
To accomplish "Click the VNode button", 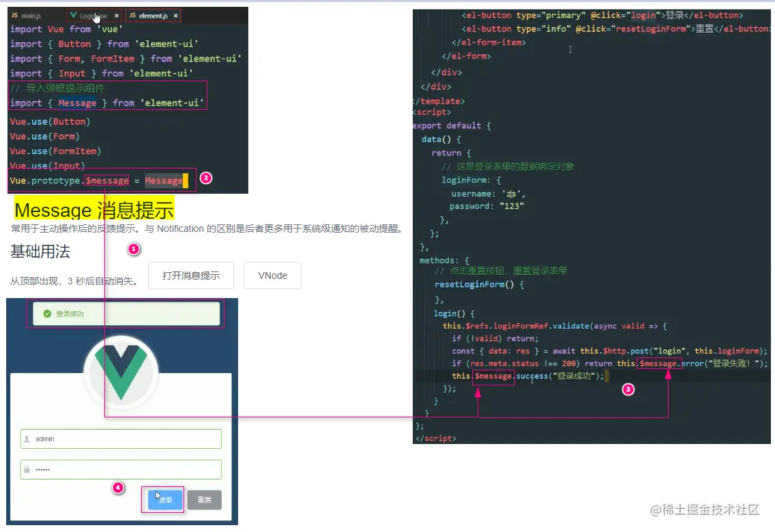I will [x=272, y=276].
